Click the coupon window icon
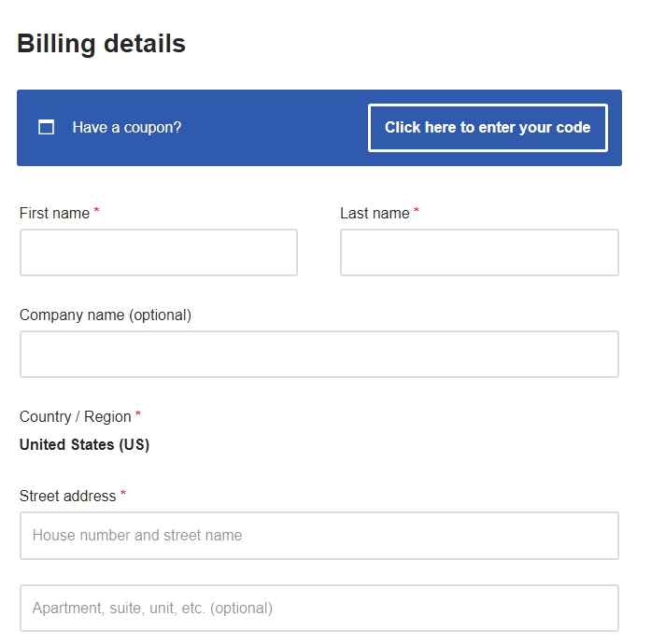The height and width of the screenshot is (644, 651). coord(46,127)
